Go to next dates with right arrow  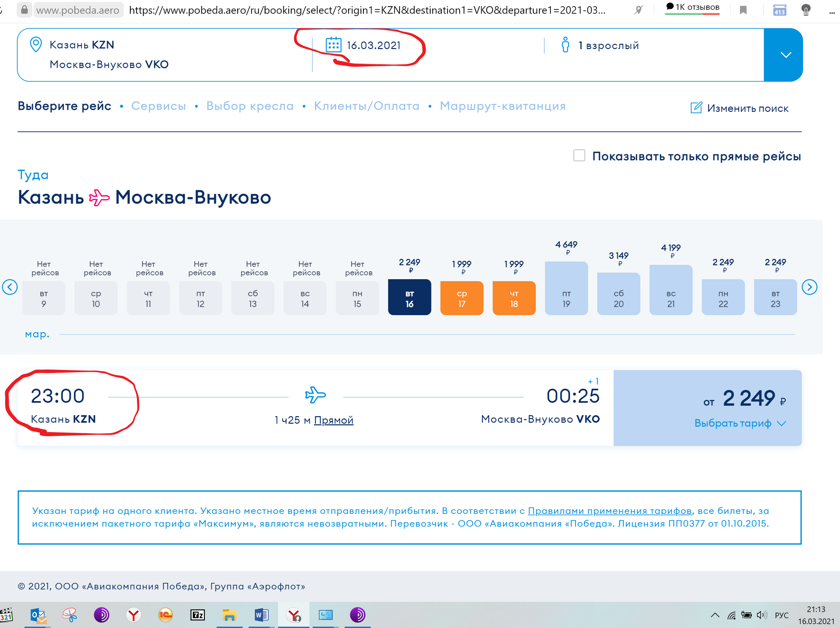point(809,287)
